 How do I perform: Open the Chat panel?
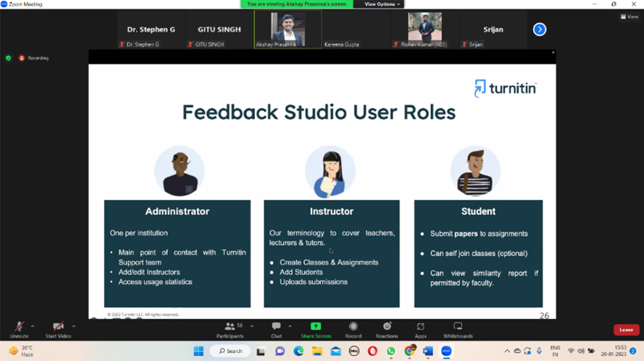pyautogui.click(x=276, y=330)
